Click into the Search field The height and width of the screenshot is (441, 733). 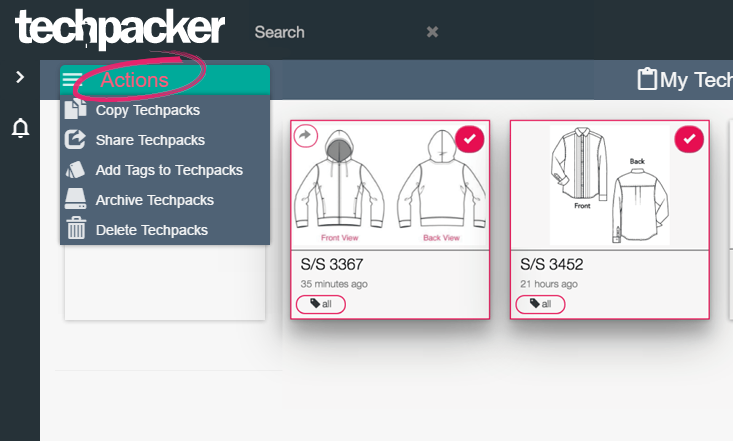[x=337, y=32]
